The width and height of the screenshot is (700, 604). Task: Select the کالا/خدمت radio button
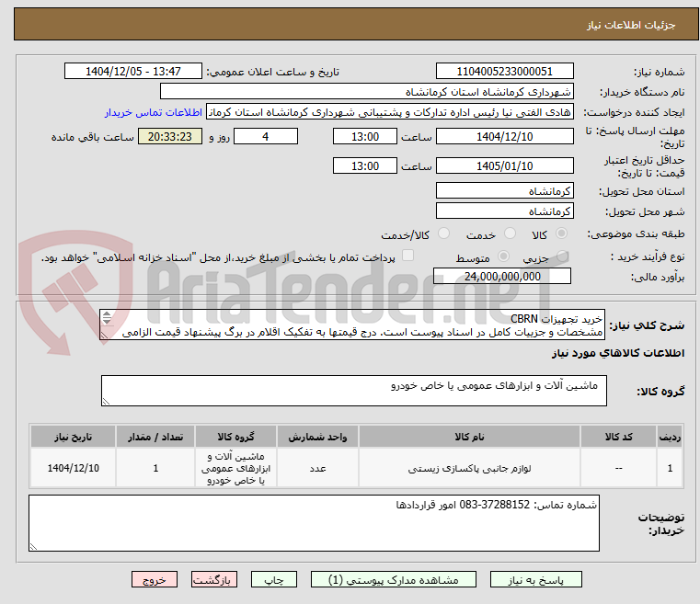[x=443, y=234]
